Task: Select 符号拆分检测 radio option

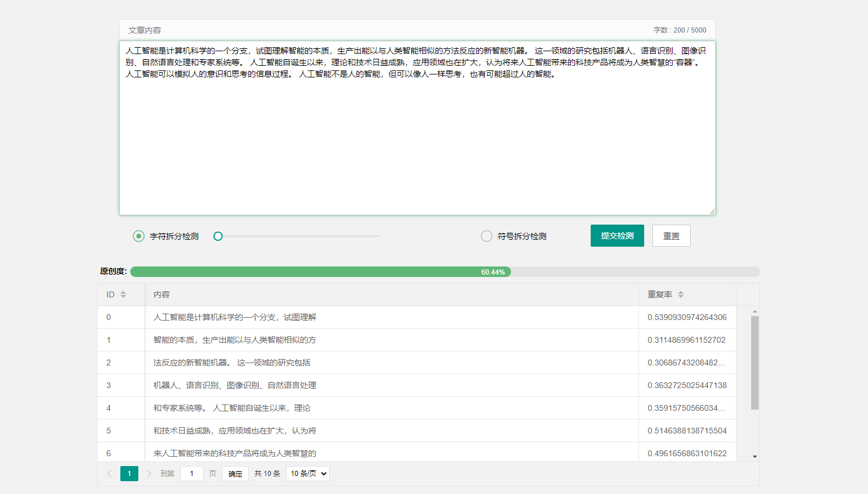Action: click(487, 236)
